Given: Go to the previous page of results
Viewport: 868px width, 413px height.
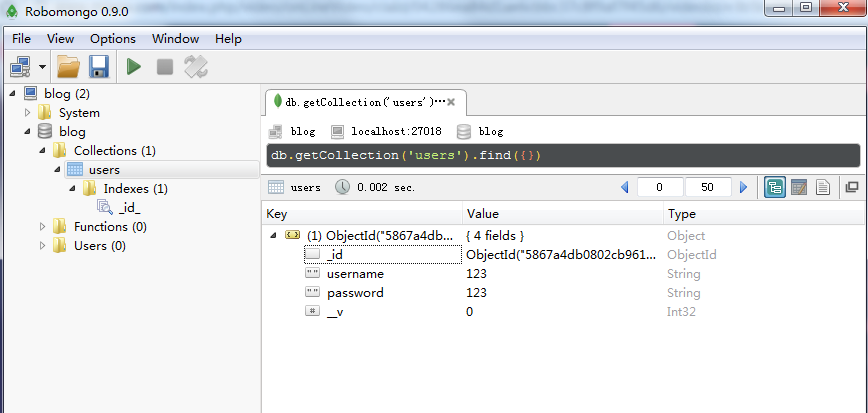Looking at the screenshot, I should [625, 187].
